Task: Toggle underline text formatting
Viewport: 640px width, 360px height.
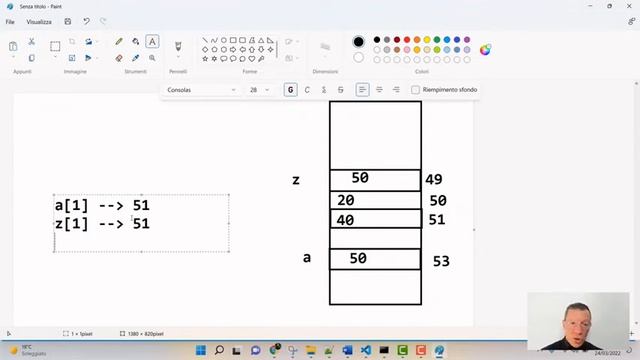Action: point(324,90)
